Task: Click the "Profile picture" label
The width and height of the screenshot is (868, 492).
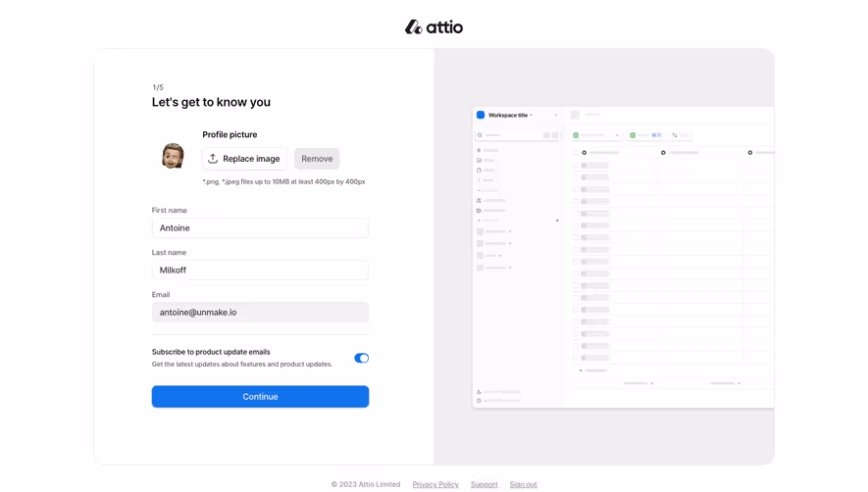Action: point(230,134)
